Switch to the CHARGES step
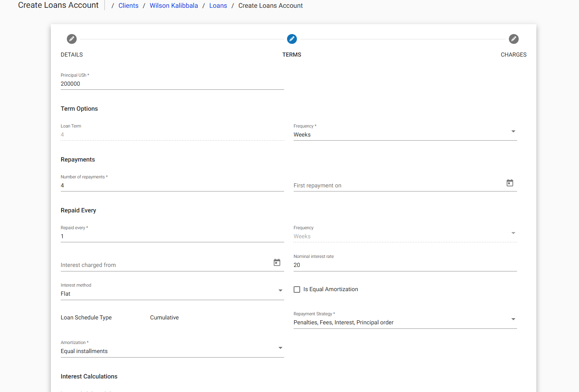This screenshot has height=392, width=579. [x=513, y=54]
